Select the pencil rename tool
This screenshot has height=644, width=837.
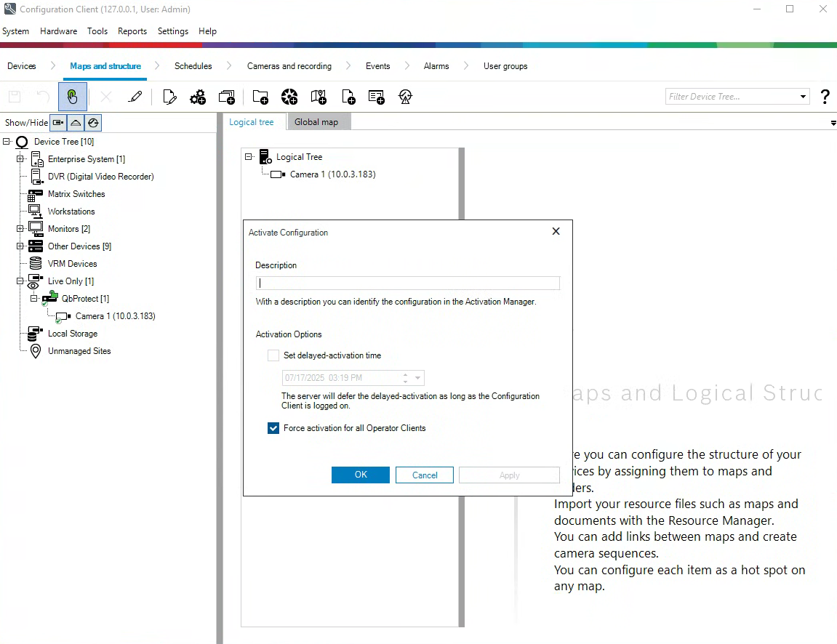click(135, 97)
